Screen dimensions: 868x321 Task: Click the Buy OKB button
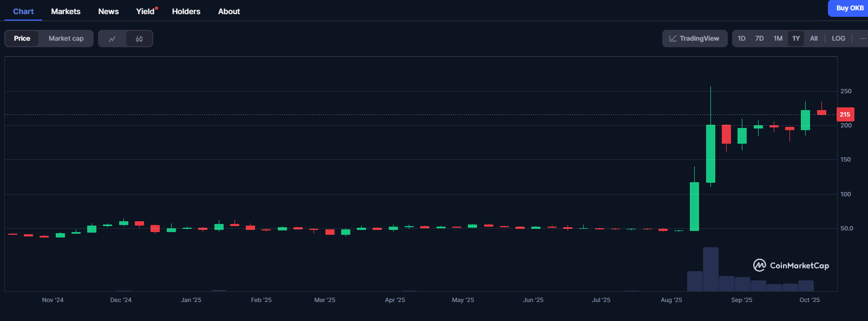(x=849, y=8)
